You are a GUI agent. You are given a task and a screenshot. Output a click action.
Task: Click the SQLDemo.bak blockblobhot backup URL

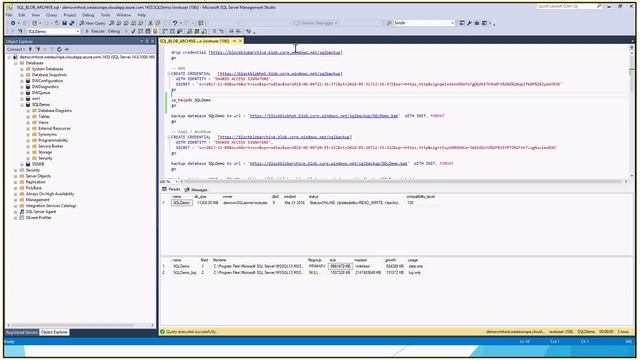[x=324, y=116]
